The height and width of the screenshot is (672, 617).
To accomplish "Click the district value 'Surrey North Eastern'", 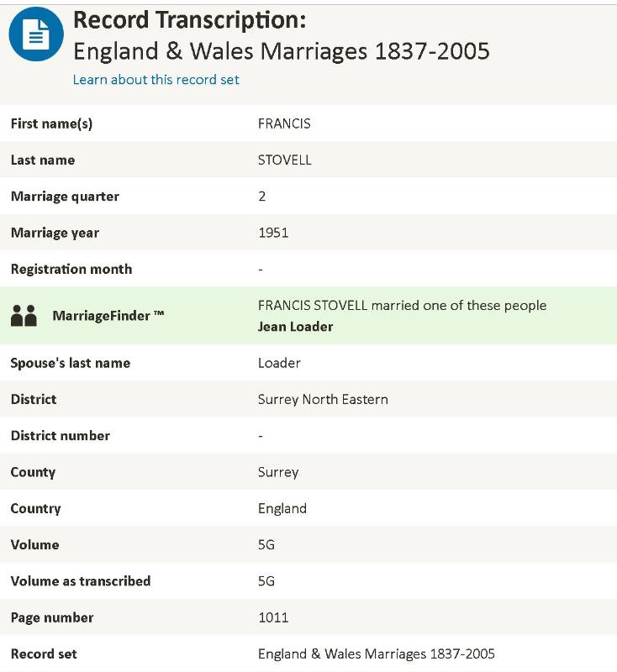I will coord(323,399).
